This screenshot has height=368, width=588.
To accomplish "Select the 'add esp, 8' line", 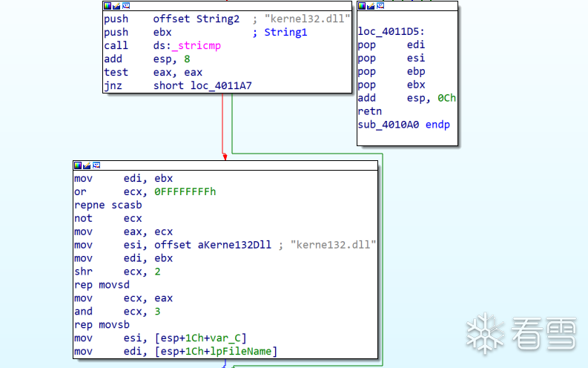I will [147, 59].
